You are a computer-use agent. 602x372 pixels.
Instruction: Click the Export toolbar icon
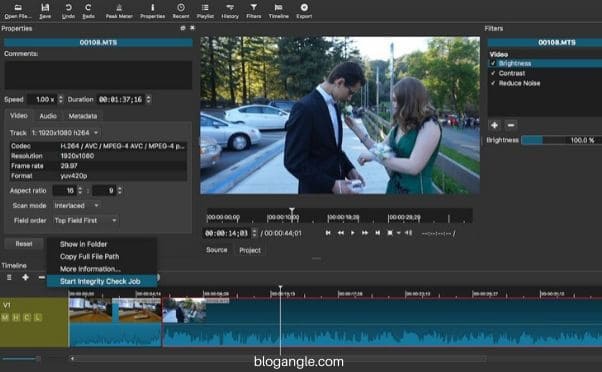click(x=304, y=11)
